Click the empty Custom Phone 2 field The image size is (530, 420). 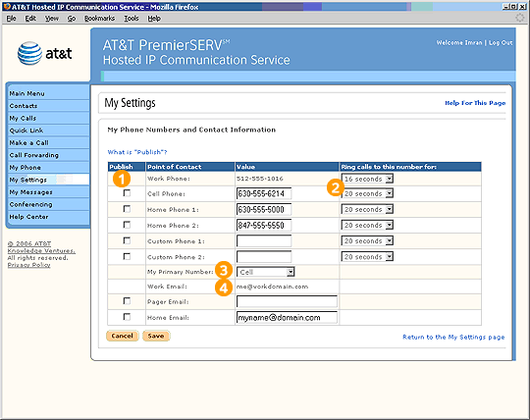pos(264,257)
